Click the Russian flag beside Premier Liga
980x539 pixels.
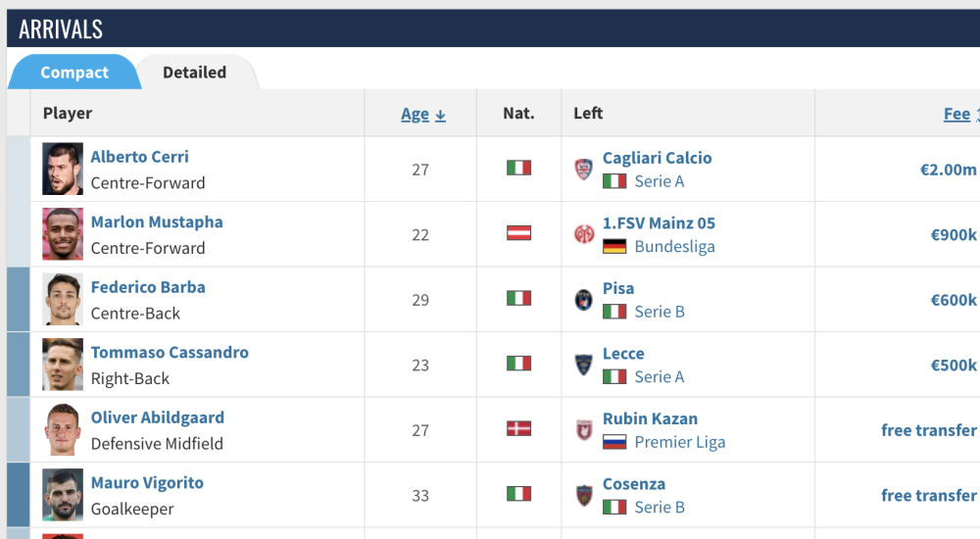pyautogui.click(x=614, y=442)
